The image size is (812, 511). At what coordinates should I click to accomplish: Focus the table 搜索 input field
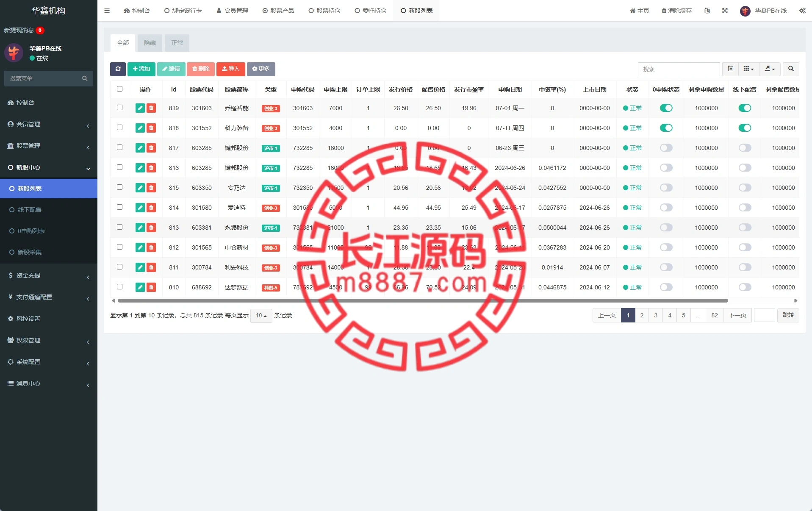pos(679,69)
